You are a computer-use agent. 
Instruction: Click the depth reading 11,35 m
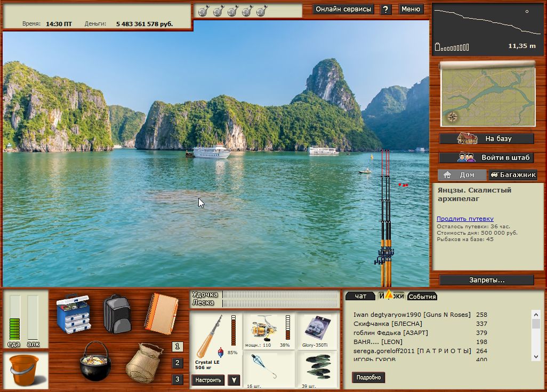click(x=522, y=46)
